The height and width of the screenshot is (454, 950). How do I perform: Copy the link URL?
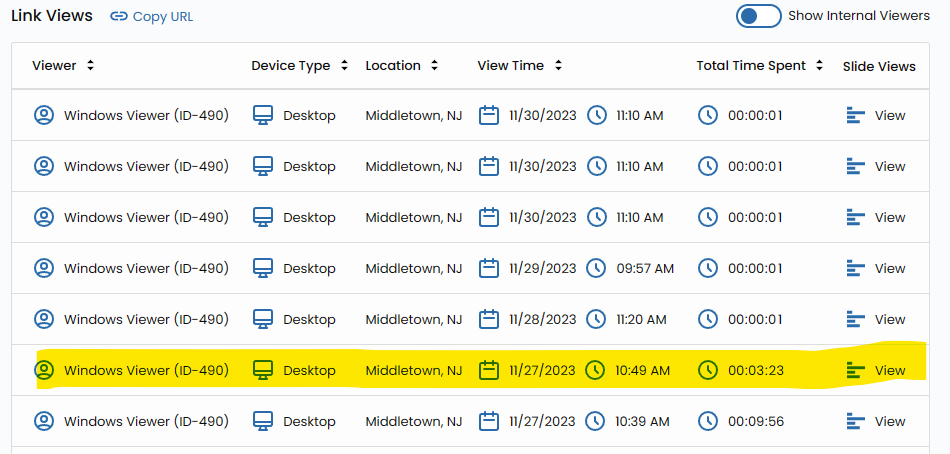(162, 16)
